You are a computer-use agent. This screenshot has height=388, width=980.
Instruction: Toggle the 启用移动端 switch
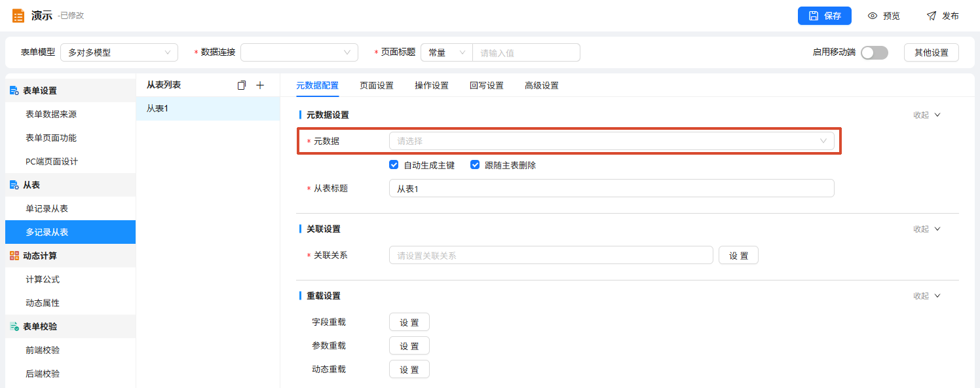[875, 52]
